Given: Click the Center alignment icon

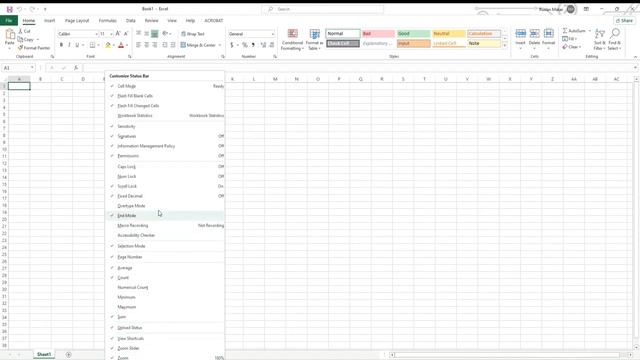Looking at the screenshot, I should coord(147,45).
